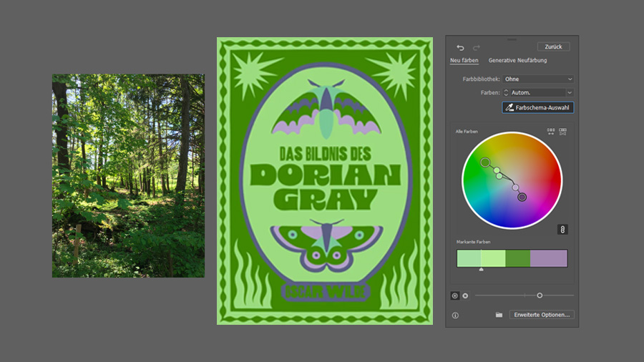This screenshot has width=644, height=362.
Task: Undo the last recolor change
Action: (460, 48)
